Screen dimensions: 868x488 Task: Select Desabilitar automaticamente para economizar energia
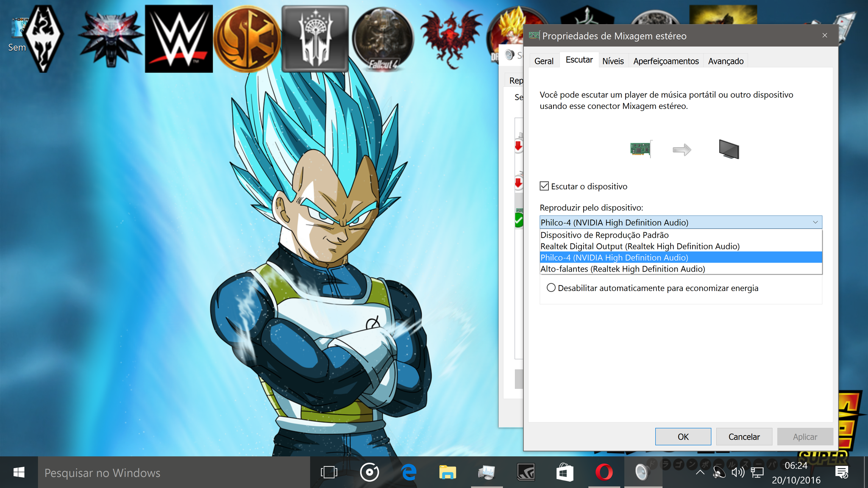551,288
